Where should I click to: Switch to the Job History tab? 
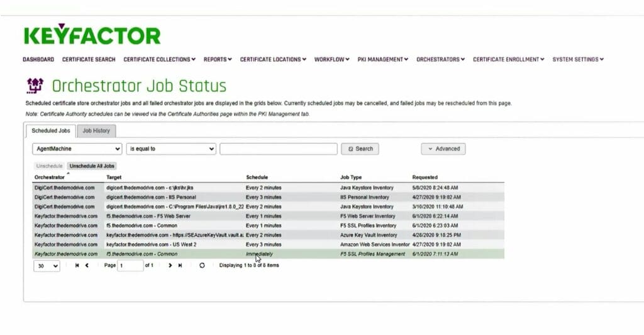(96, 131)
